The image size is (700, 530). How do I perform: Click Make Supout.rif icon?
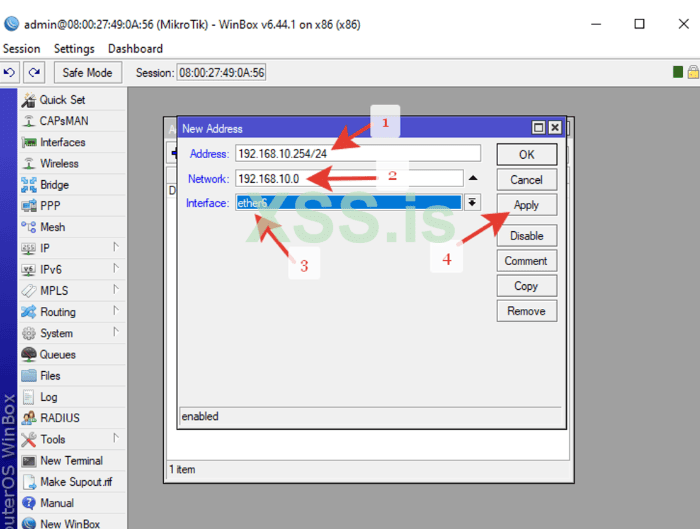pyautogui.click(x=29, y=482)
